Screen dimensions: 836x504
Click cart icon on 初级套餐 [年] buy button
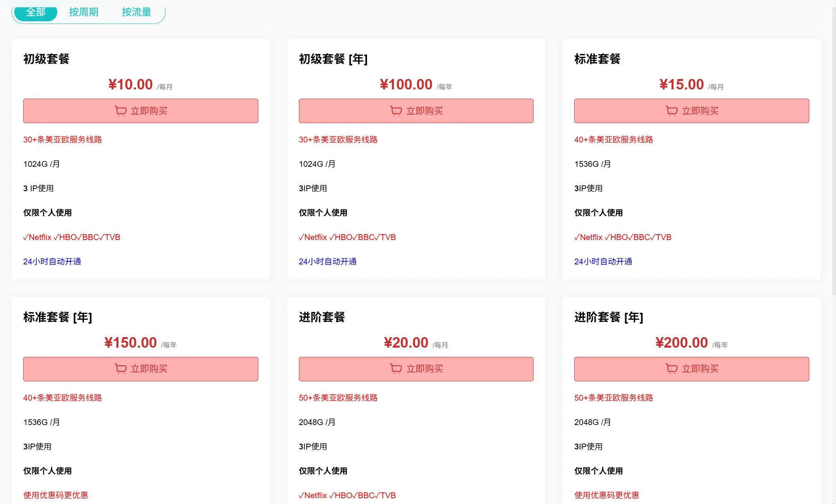396,111
